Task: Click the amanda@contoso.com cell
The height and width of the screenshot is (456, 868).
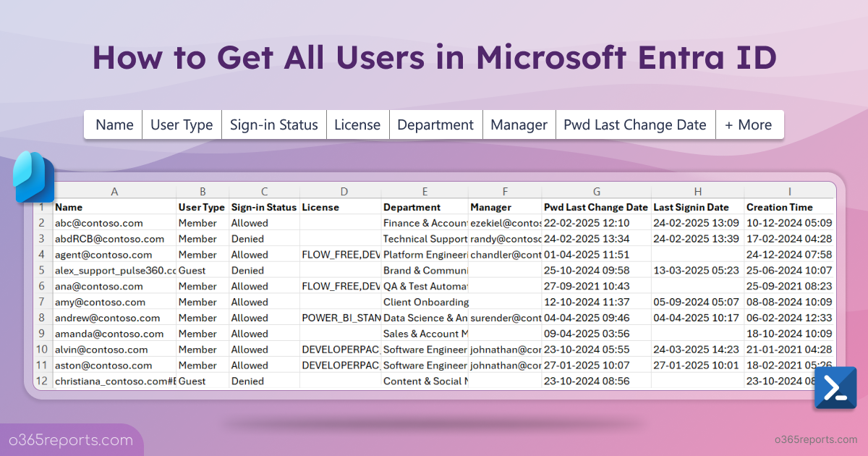Action: tap(114, 334)
